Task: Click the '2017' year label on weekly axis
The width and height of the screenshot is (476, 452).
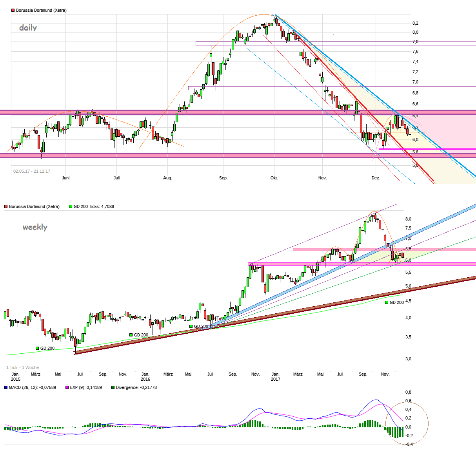Action: [x=276, y=379]
